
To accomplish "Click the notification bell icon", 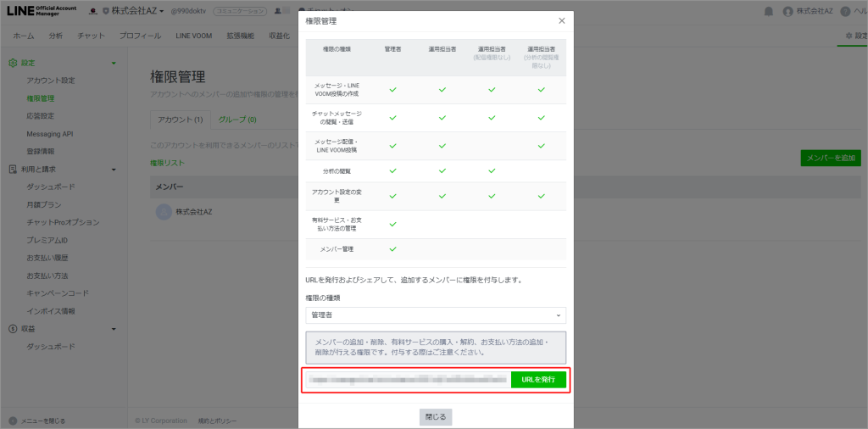I will [x=769, y=11].
